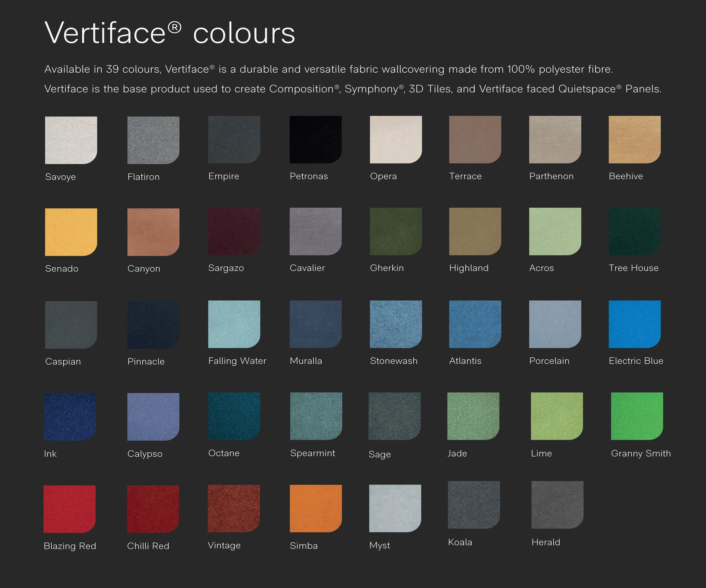Select the Acros light green swatch
The height and width of the screenshot is (588, 706).
(555, 231)
